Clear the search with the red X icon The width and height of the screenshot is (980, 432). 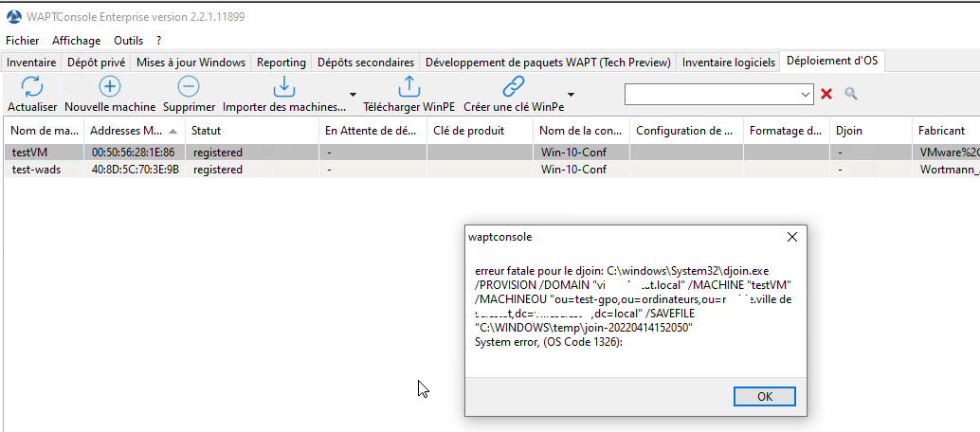click(x=826, y=94)
